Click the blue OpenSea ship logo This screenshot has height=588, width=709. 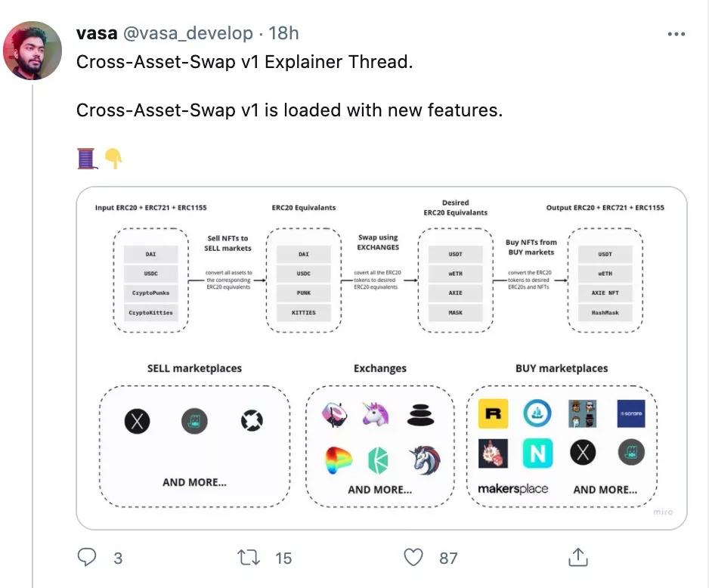pos(537,413)
